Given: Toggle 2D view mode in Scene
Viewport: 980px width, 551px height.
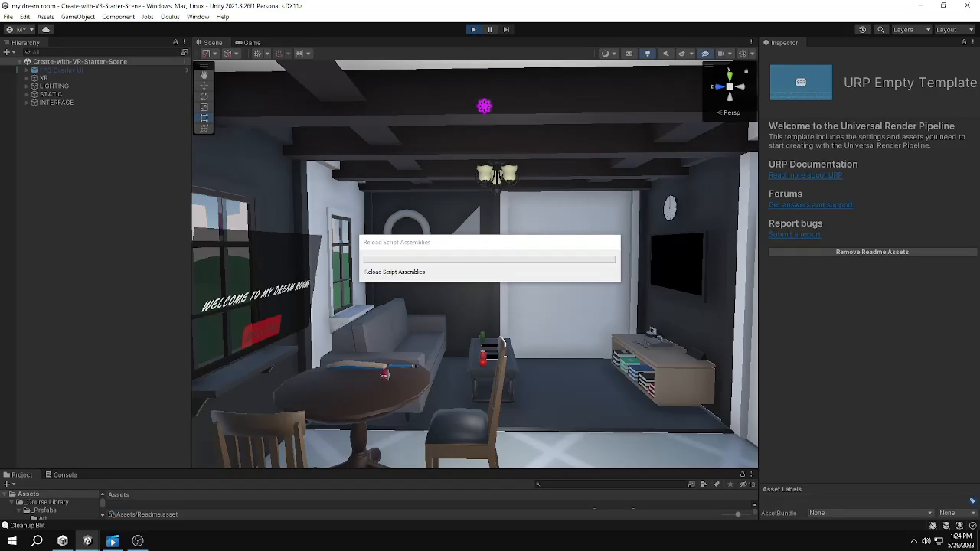Looking at the screenshot, I should (x=629, y=54).
